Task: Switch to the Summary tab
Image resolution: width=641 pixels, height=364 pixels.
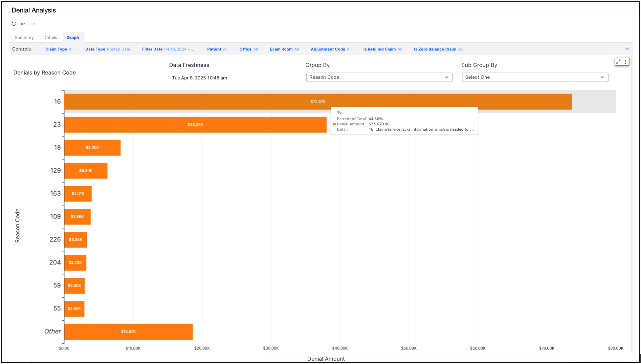Action: pos(24,37)
